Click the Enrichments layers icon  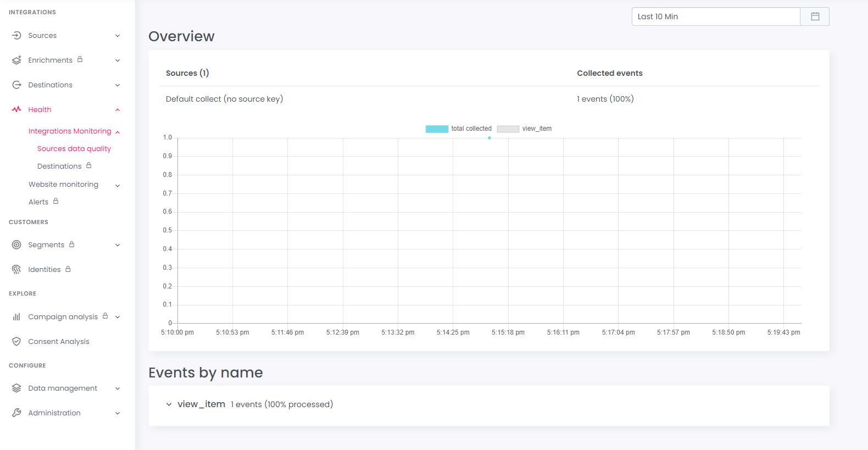[16, 60]
